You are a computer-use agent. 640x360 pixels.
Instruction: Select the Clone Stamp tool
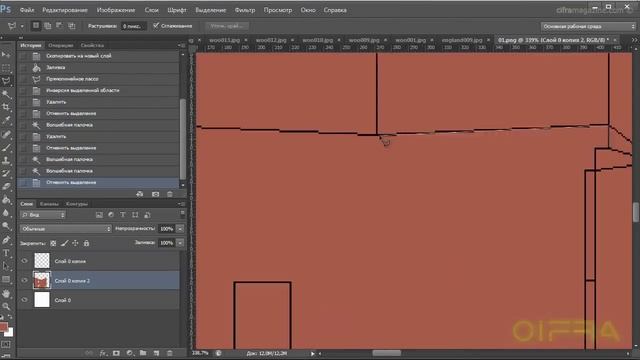click(6, 160)
